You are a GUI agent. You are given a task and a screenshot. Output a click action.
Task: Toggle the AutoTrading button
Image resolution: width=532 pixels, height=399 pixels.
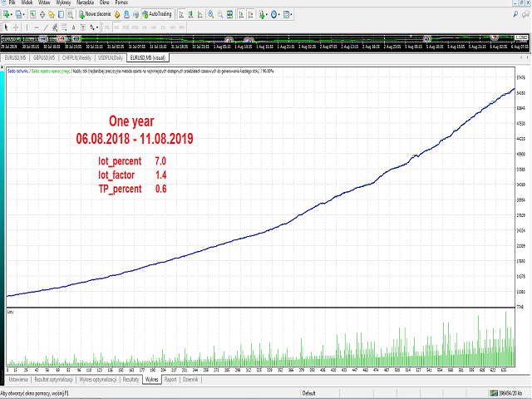[x=157, y=14]
